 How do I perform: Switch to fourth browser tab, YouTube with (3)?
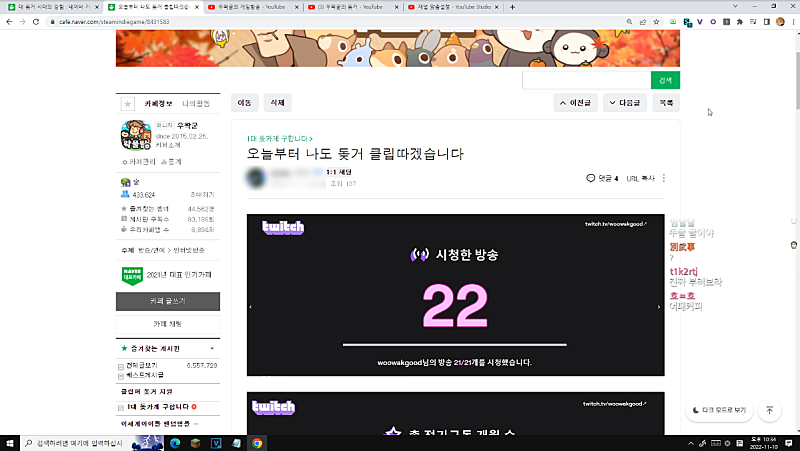[354, 7]
